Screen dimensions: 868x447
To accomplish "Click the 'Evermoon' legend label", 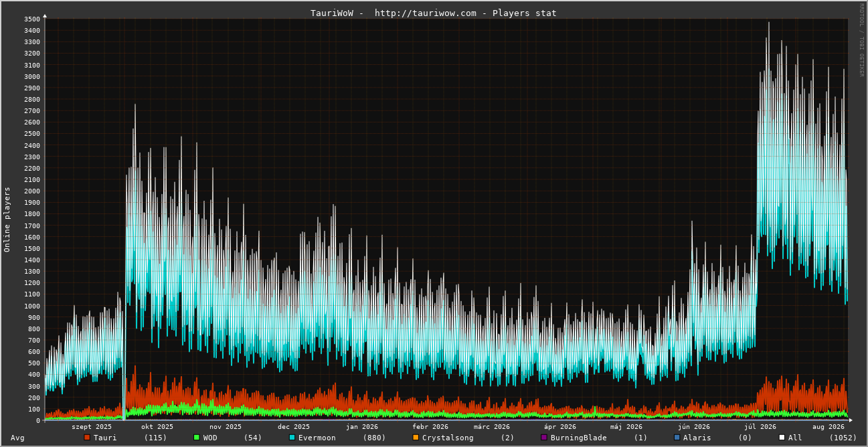I will pos(317,438).
